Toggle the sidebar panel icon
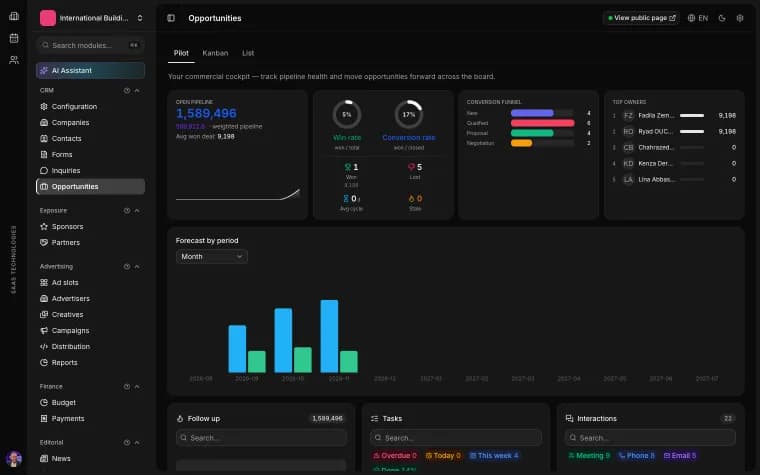 click(x=171, y=18)
